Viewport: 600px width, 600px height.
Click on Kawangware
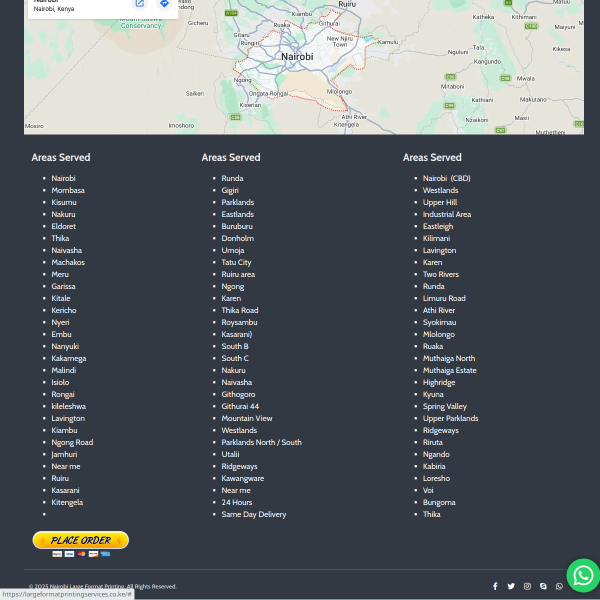243,478
